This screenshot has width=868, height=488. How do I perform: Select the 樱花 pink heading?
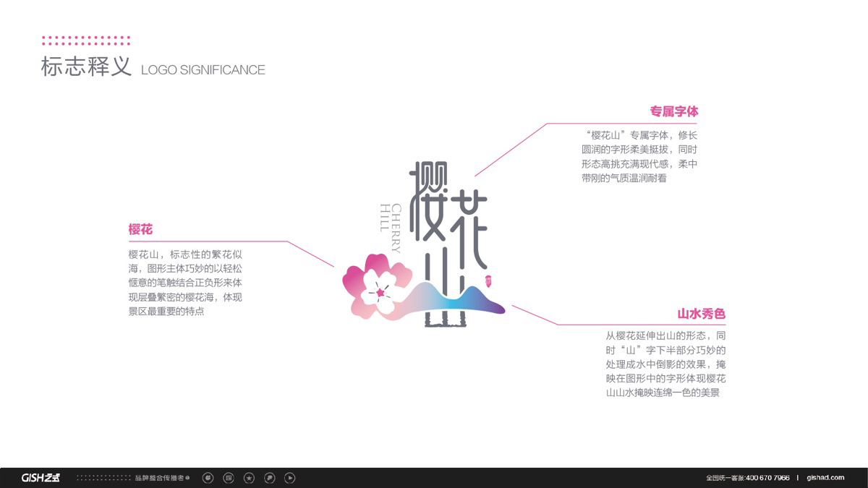tap(140, 230)
